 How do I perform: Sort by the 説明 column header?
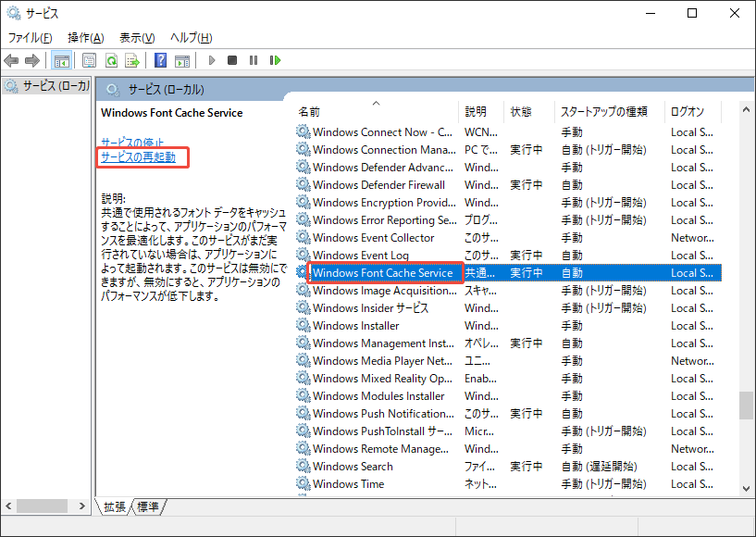click(x=481, y=111)
